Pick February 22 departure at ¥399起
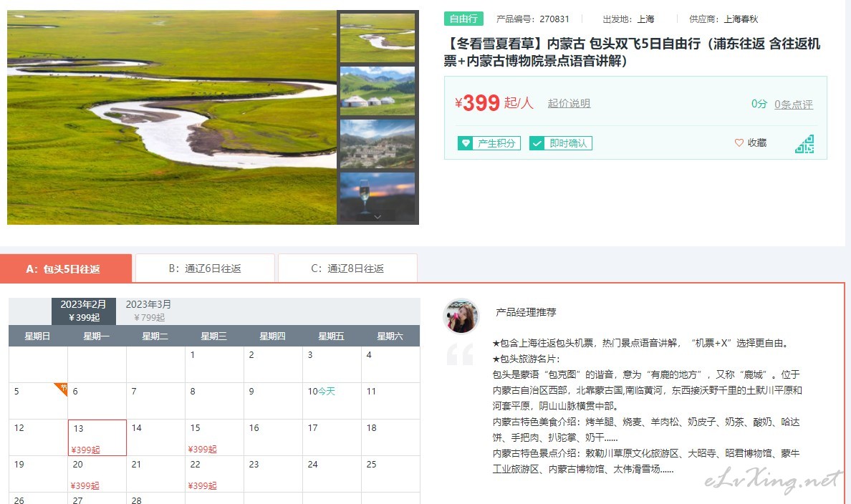Viewport: 851px width, 504px height. pyautogui.click(x=214, y=474)
